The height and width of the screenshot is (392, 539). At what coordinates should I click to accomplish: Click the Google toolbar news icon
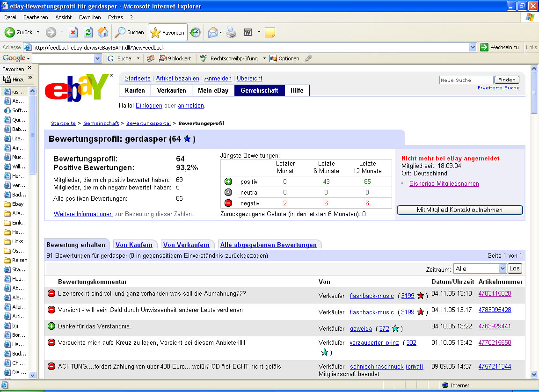click(x=151, y=58)
